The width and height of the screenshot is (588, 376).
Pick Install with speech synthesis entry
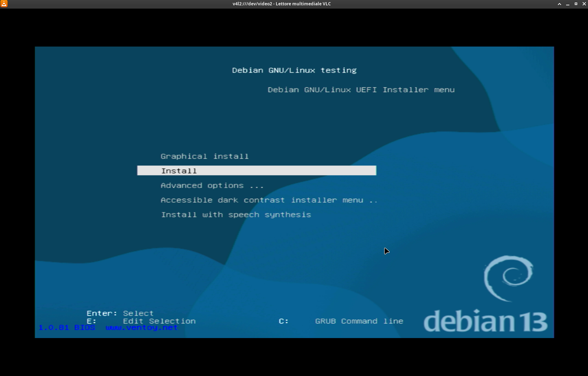[x=236, y=215]
